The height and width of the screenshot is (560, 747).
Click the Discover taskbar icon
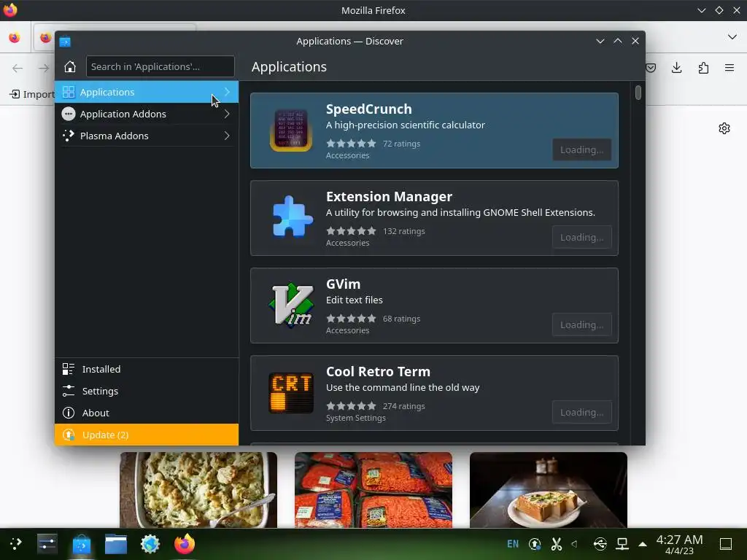click(82, 544)
